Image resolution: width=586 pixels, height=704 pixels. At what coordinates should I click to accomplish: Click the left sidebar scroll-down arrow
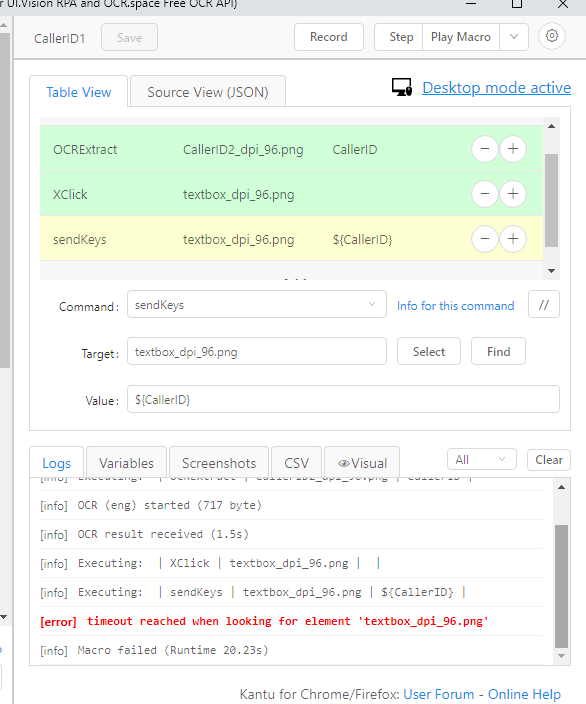point(4,617)
